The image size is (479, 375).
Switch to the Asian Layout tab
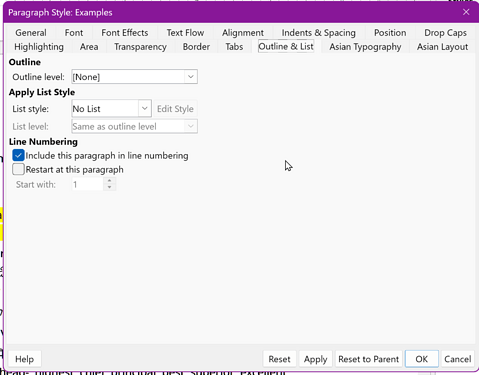(442, 47)
